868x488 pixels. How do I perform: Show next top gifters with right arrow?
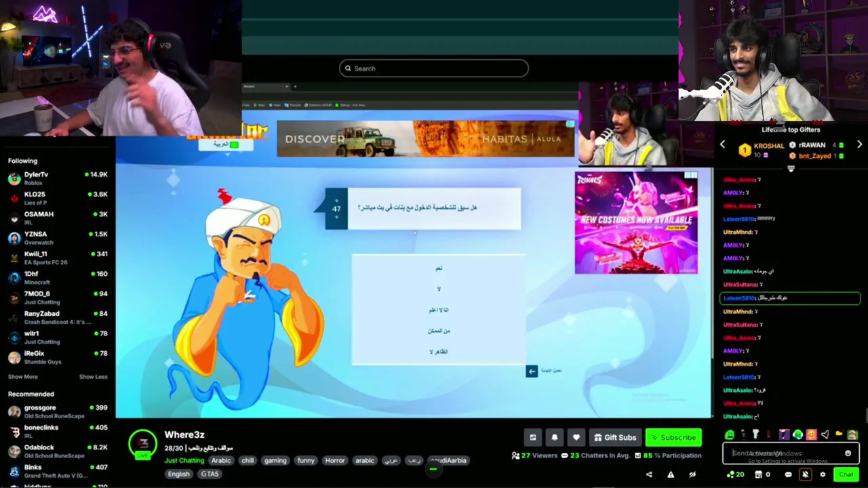click(x=859, y=144)
